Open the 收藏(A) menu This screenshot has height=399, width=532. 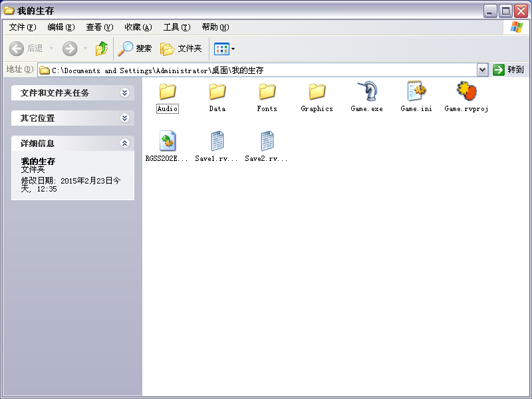(138, 27)
